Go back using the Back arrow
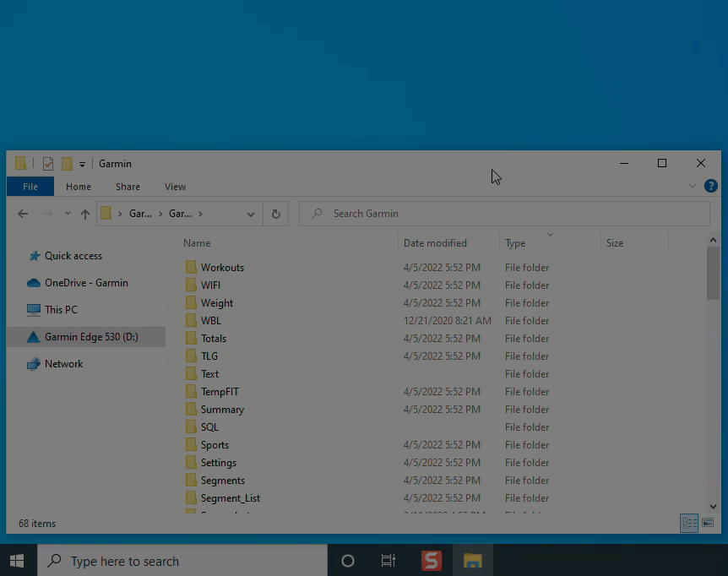 click(x=23, y=214)
